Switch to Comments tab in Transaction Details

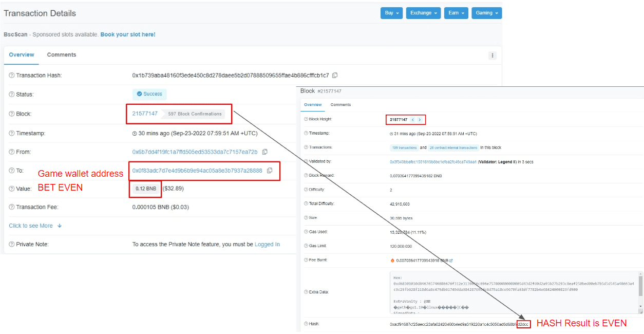(x=62, y=55)
